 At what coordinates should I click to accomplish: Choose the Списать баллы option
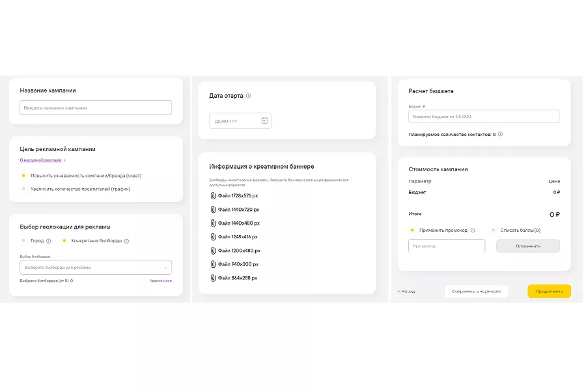[494, 230]
